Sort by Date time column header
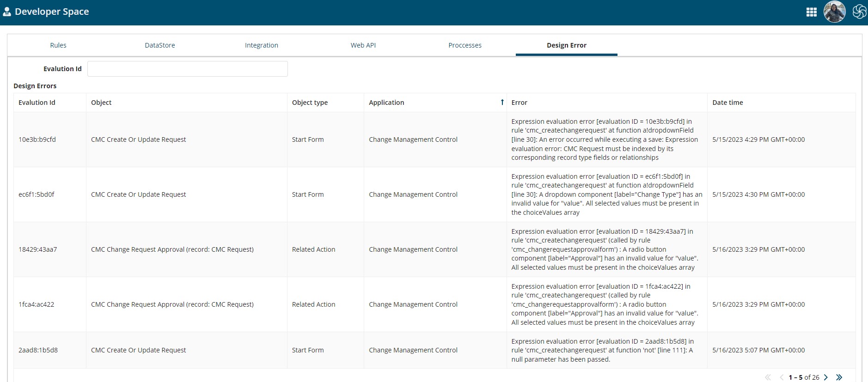This screenshot has width=868, height=382. pyautogui.click(x=727, y=103)
